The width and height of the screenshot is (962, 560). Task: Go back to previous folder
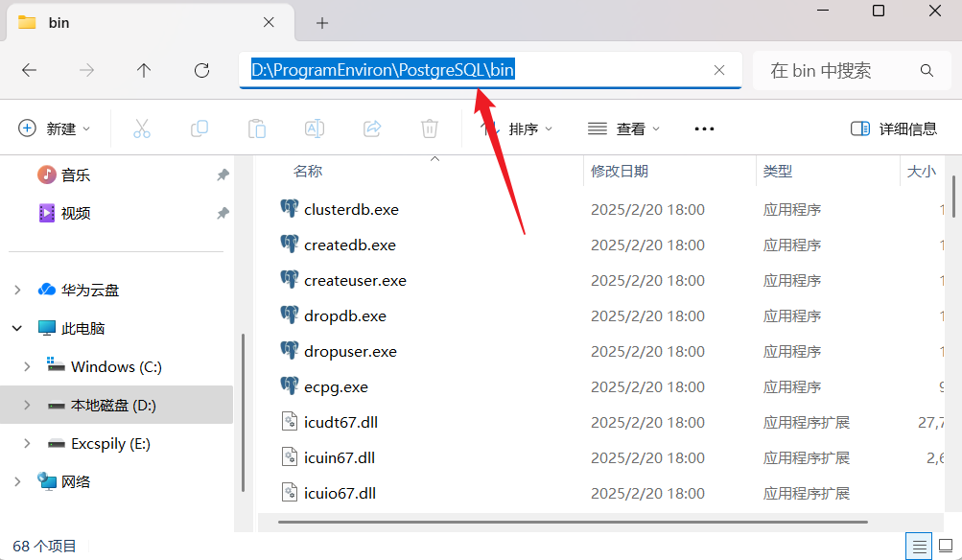tap(29, 71)
